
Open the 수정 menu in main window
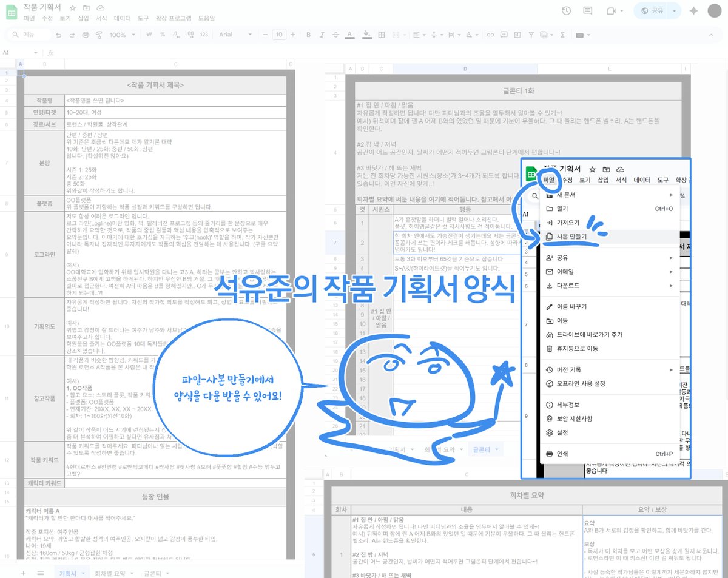point(47,18)
